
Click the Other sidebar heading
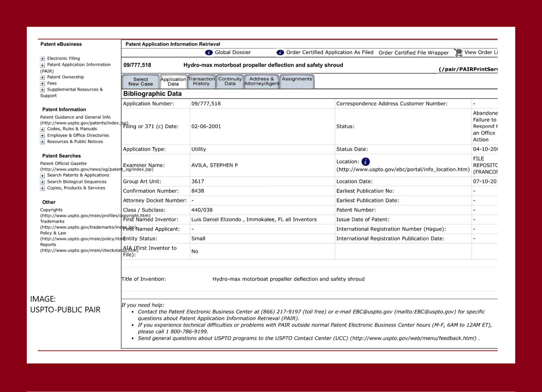tap(49, 202)
